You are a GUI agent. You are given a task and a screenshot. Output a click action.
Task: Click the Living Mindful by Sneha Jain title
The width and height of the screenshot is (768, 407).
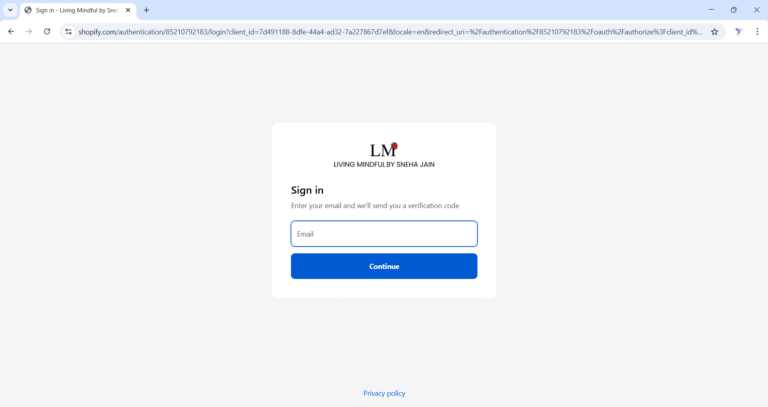click(384, 165)
